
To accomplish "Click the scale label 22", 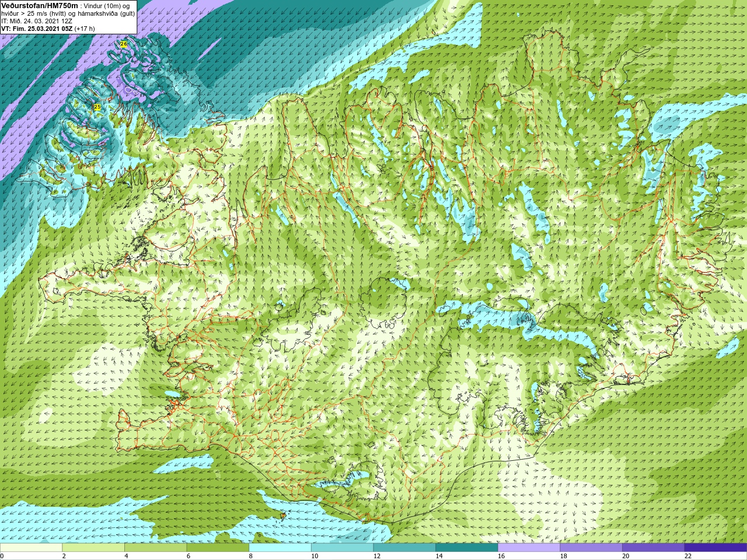I will pyautogui.click(x=688, y=556).
